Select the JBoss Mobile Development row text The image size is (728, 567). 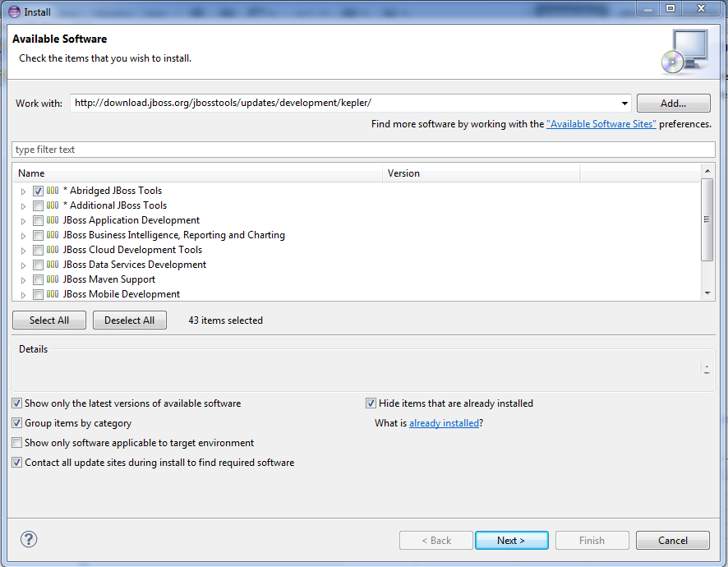(122, 294)
